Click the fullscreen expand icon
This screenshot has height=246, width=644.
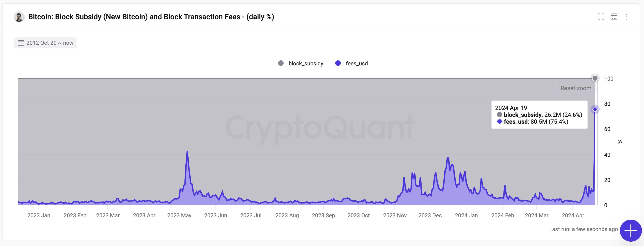(x=601, y=17)
